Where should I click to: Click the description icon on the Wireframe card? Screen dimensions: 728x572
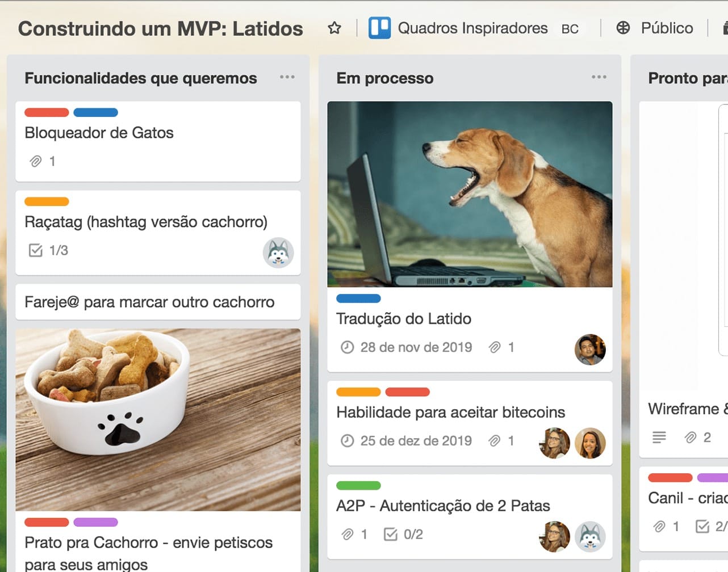[x=659, y=437]
